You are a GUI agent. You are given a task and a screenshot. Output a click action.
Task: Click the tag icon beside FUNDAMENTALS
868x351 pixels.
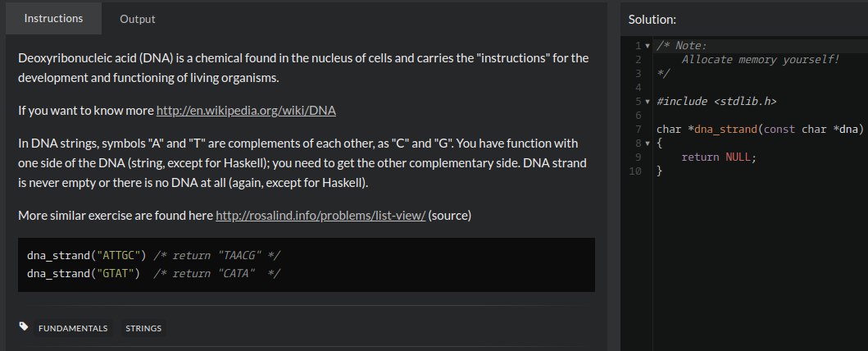point(24,326)
